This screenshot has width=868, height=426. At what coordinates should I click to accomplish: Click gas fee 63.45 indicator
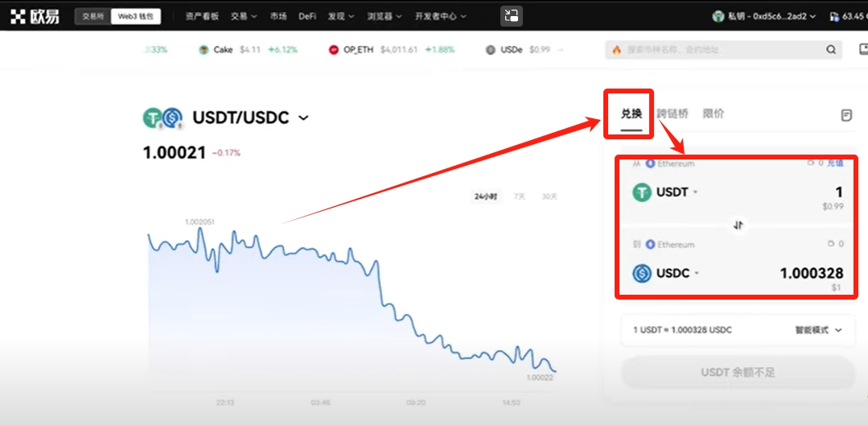click(x=849, y=17)
